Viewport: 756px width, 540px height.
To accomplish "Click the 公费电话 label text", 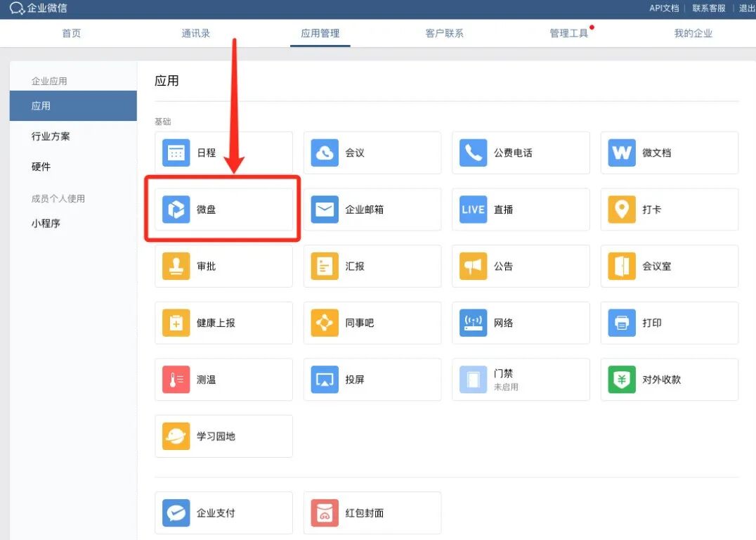I will point(513,153).
